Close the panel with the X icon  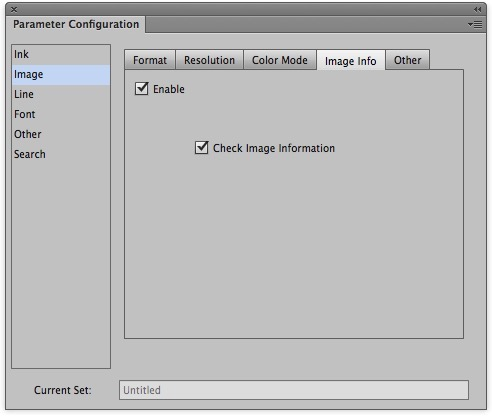(x=14, y=9)
